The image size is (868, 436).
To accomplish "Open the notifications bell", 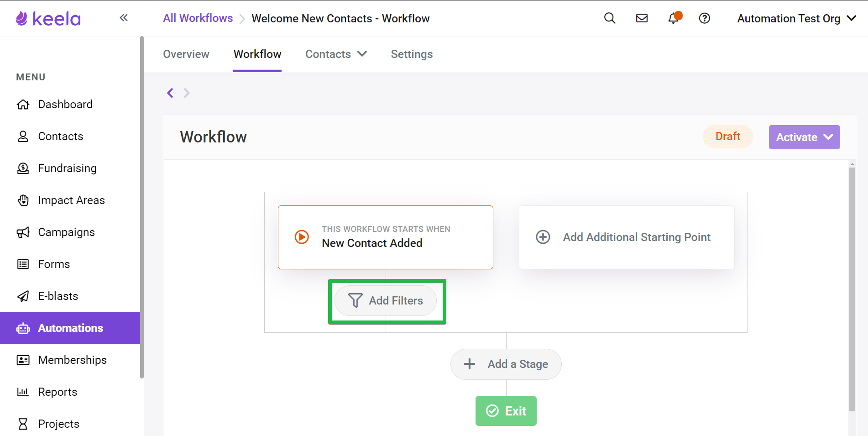I will (x=674, y=18).
